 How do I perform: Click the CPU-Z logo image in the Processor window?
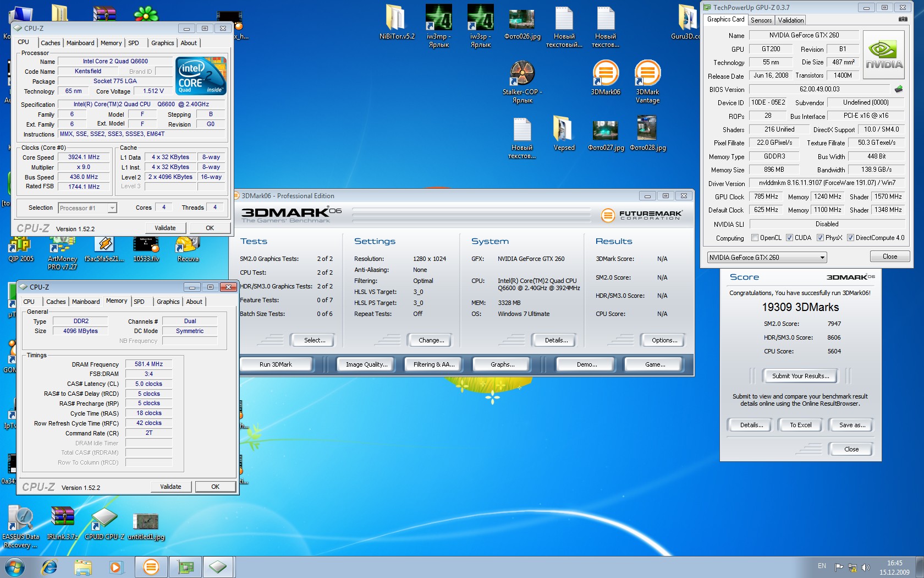(33, 228)
